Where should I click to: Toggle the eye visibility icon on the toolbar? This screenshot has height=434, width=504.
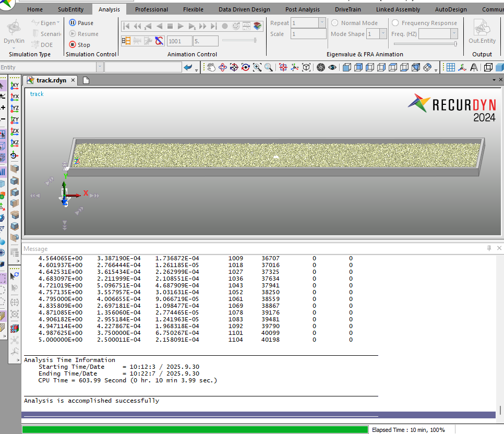[332, 67]
